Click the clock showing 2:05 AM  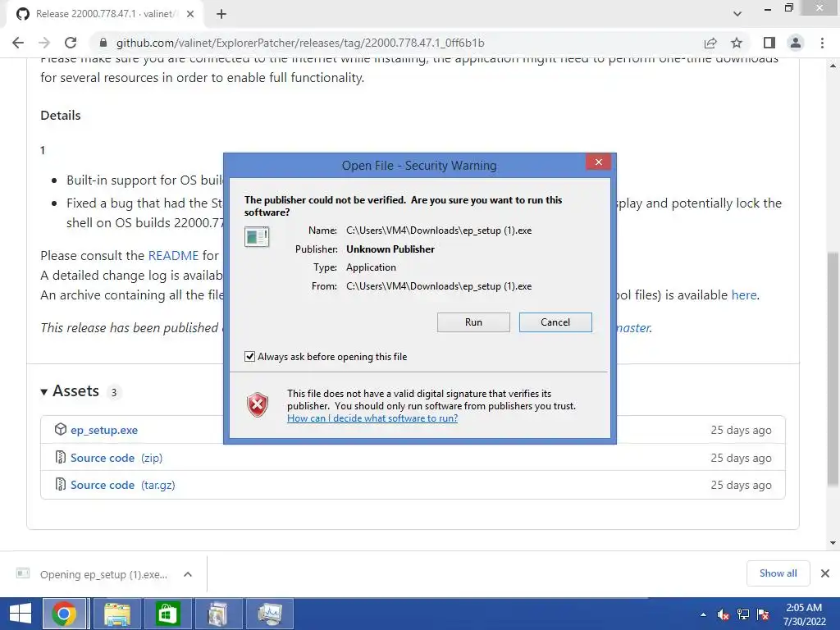click(804, 614)
